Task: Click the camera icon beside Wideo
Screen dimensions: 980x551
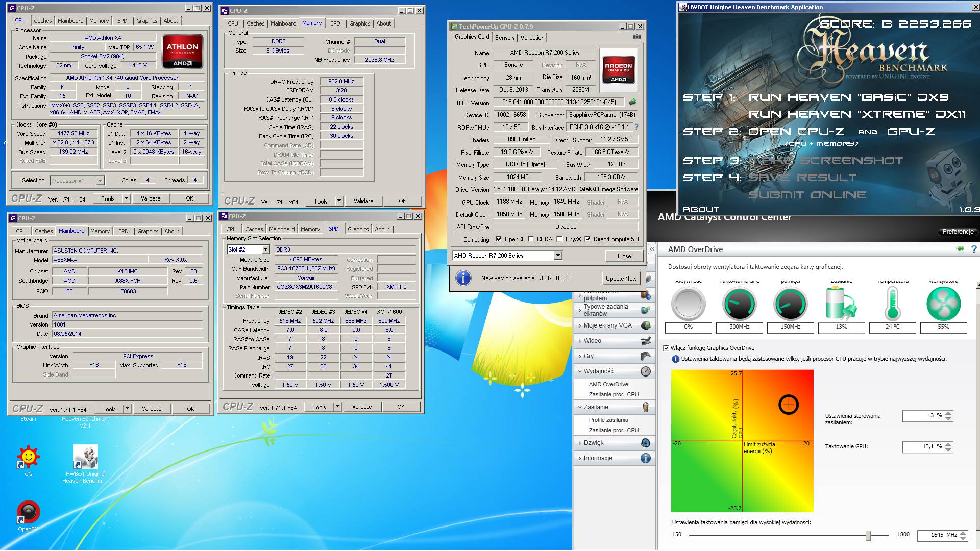Action: [x=645, y=341]
